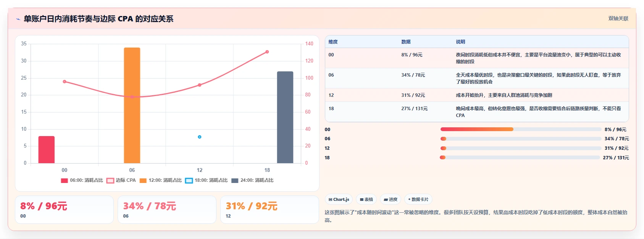Click the CPA line point at 06
644x239 pixels.
pos(132,97)
